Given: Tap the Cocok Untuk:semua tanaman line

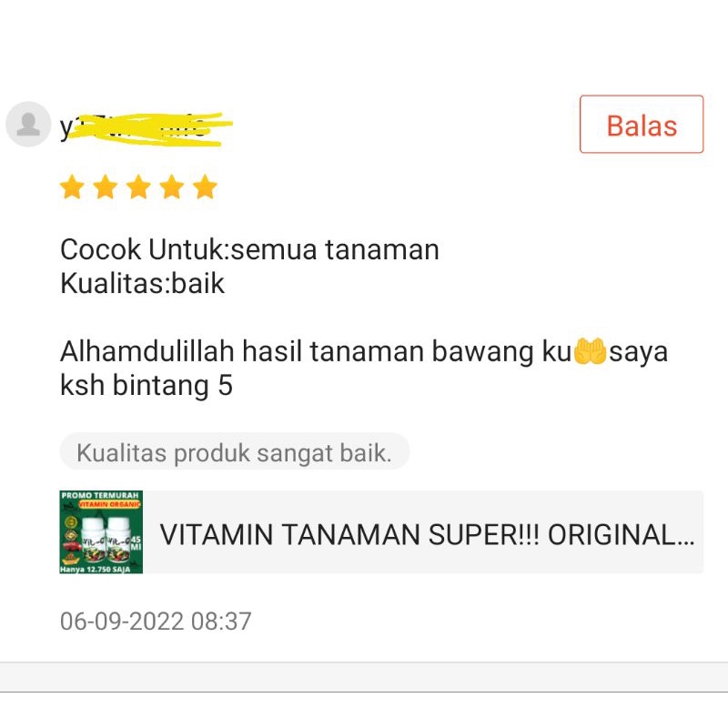Looking at the screenshot, I should (249, 249).
